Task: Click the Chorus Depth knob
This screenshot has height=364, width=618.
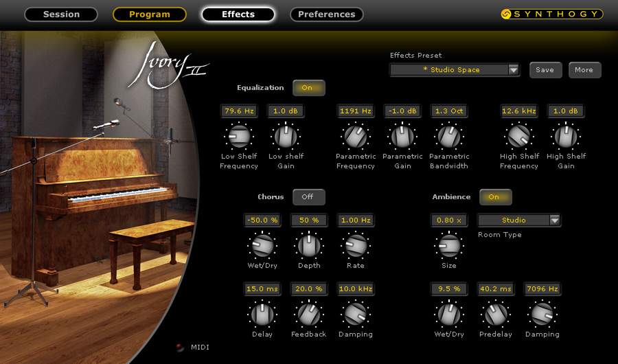Action: click(308, 245)
